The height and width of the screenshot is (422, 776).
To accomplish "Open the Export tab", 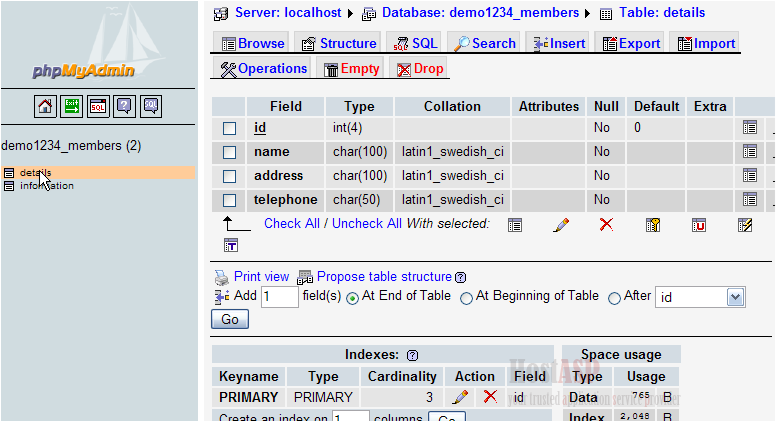I will click(x=630, y=43).
